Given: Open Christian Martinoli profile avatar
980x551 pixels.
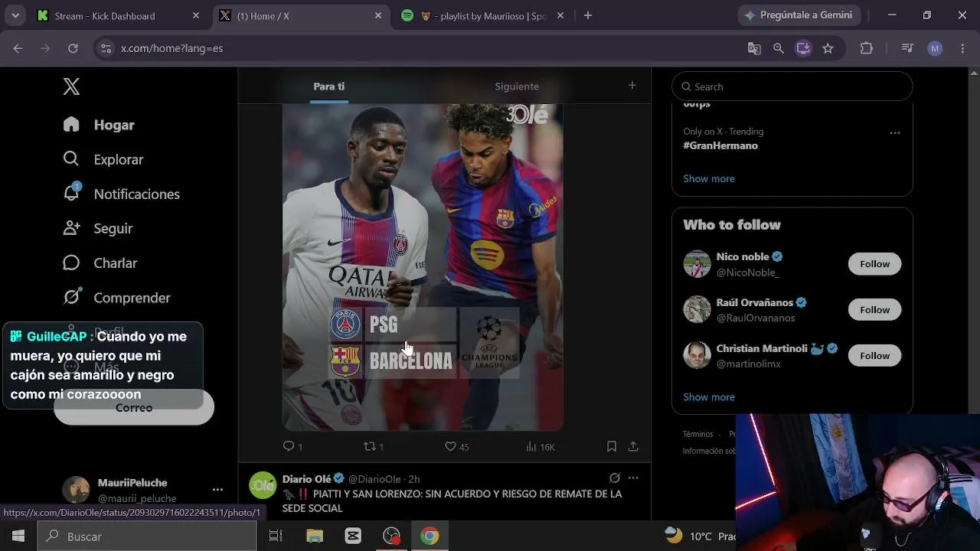Looking at the screenshot, I should pos(697,356).
